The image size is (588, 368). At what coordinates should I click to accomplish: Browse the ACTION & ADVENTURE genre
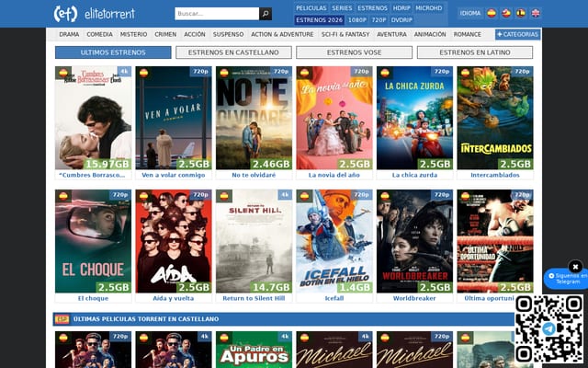(x=282, y=34)
